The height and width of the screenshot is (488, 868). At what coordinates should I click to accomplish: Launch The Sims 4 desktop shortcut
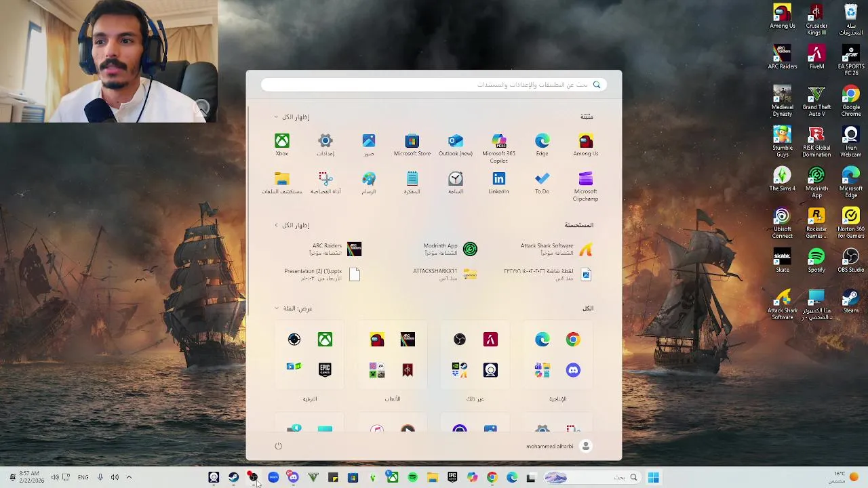tap(783, 180)
